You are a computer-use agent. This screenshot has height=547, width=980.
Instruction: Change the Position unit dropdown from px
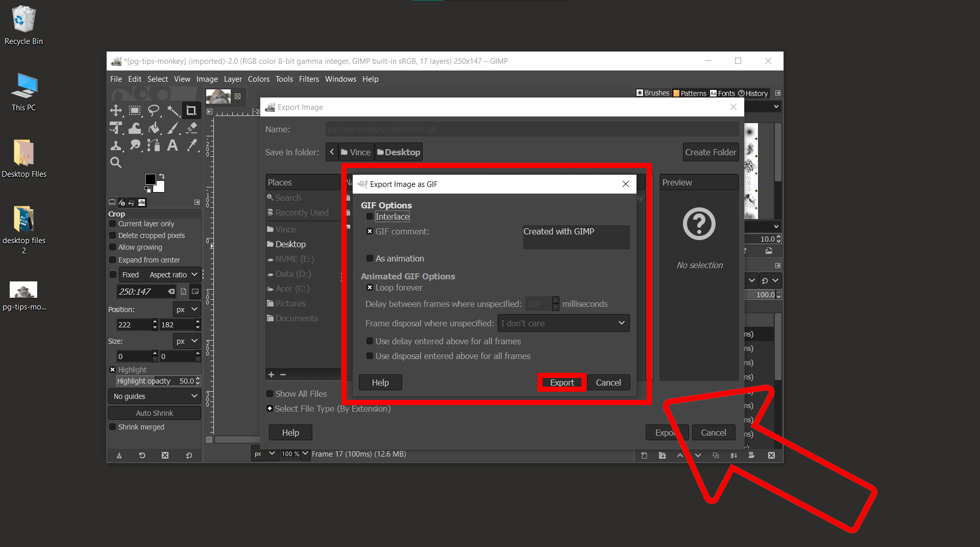pyautogui.click(x=187, y=309)
